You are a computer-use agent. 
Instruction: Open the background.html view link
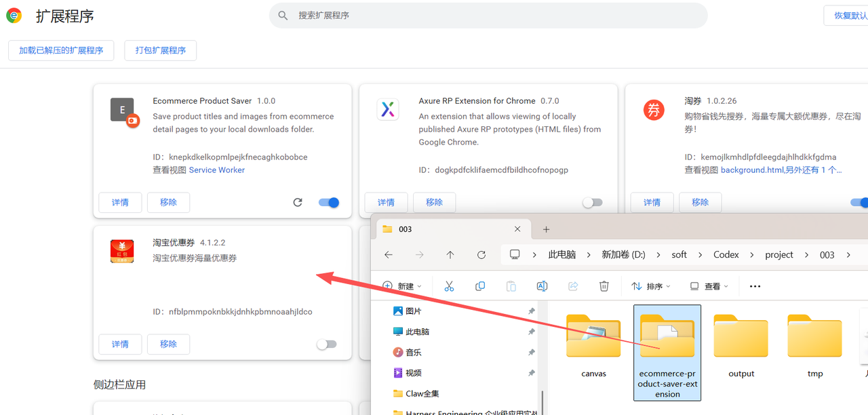pos(781,170)
